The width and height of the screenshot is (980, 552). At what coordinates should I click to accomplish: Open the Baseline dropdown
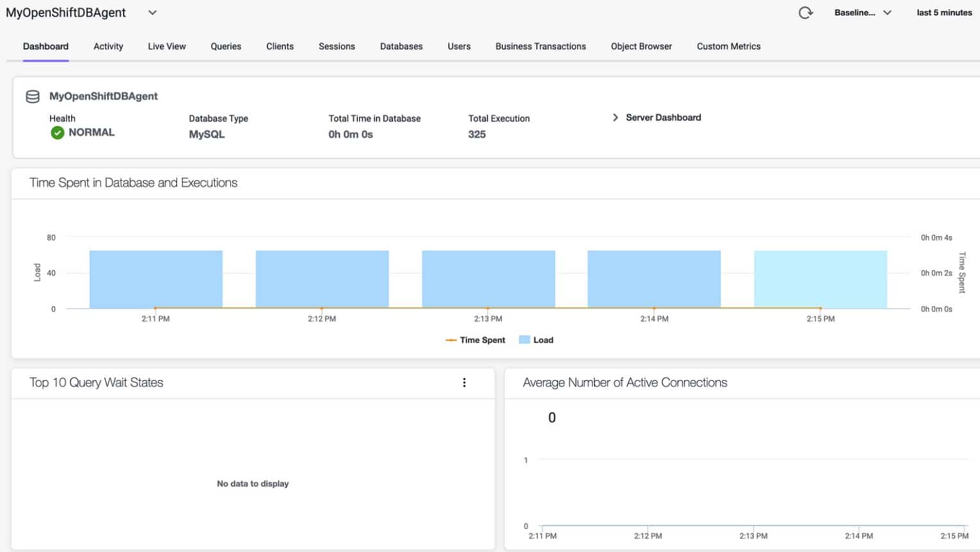(x=863, y=12)
